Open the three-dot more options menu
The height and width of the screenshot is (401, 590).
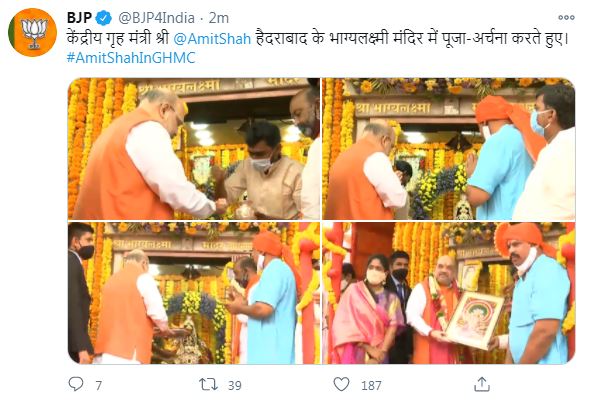(x=566, y=17)
